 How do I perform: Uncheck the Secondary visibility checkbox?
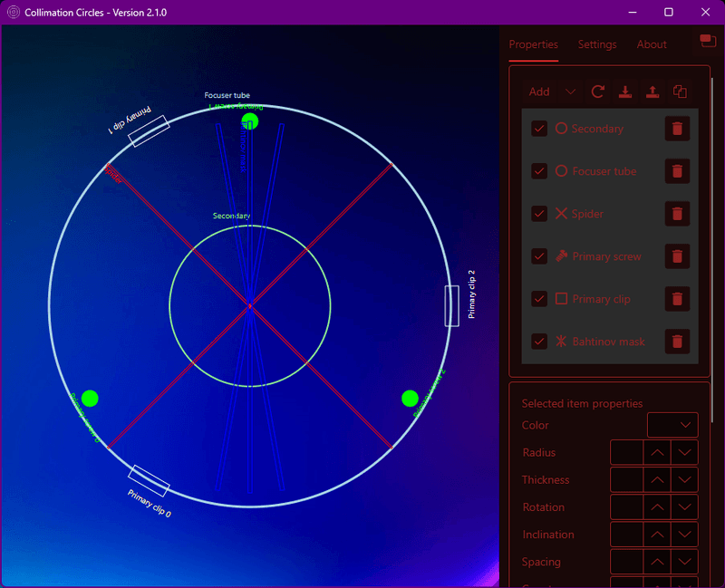(x=539, y=129)
